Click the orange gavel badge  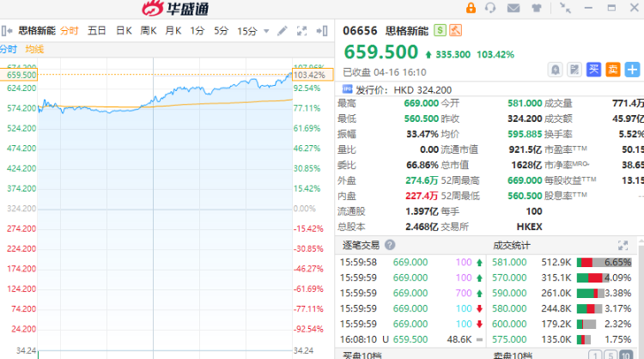(x=455, y=30)
